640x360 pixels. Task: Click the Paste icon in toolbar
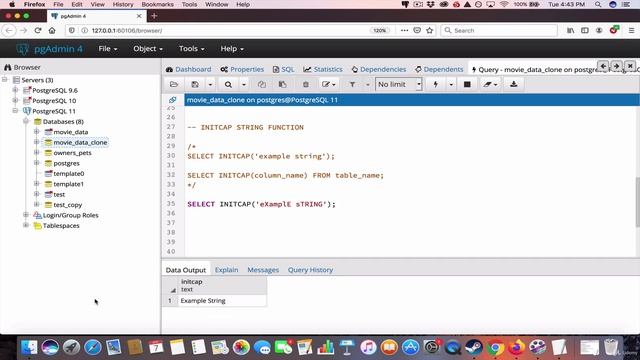[282, 84]
